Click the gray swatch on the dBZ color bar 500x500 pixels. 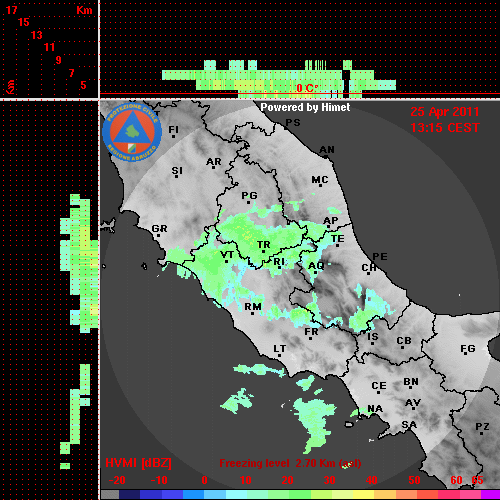coord(110,494)
